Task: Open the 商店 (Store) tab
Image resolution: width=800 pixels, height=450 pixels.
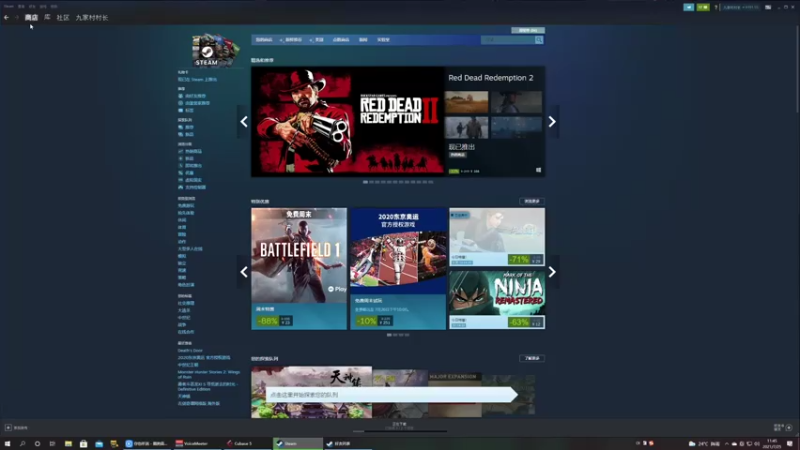Action: (x=31, y=17)
